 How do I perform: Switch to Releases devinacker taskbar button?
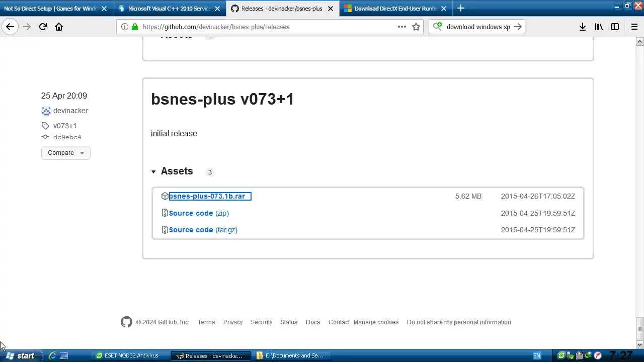210,355
